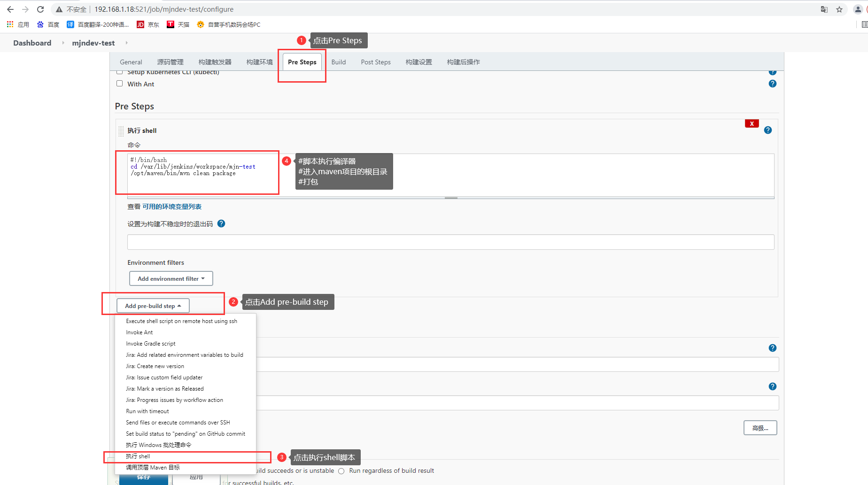Image resolution: width=868 pixels, height=485 pixels.
Task: Choose Jira: Progress issues by workflow action
Action: pos(186,400)
